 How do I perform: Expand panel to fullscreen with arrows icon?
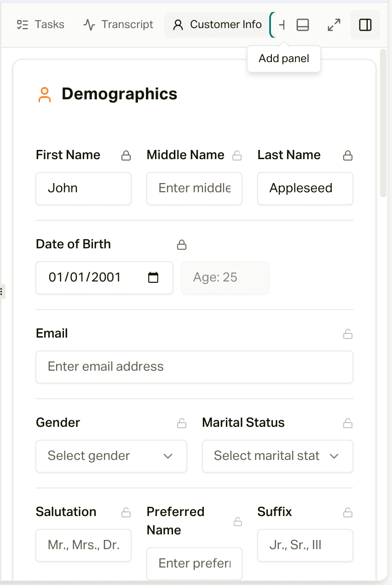(334, 25)
